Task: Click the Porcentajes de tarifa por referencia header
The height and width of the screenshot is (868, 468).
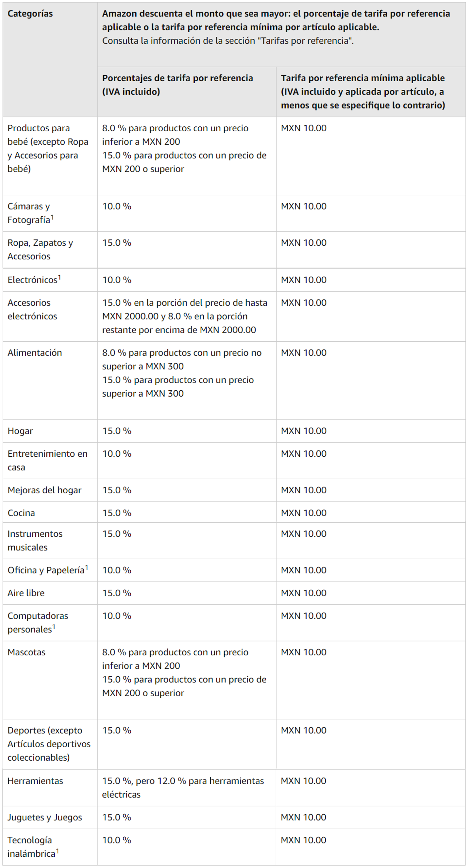Action: (x=177, y=85)
